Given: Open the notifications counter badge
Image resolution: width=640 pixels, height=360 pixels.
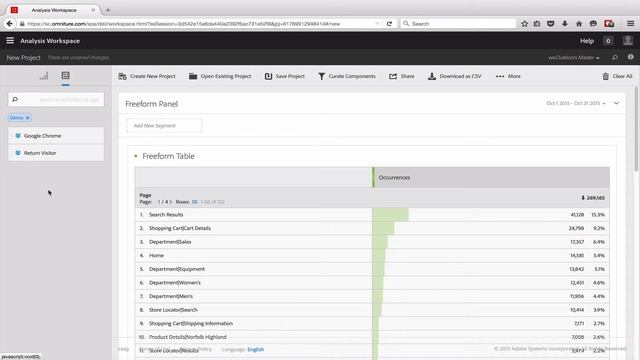Looking at the screenshot, I should click(x=608, y=41).
